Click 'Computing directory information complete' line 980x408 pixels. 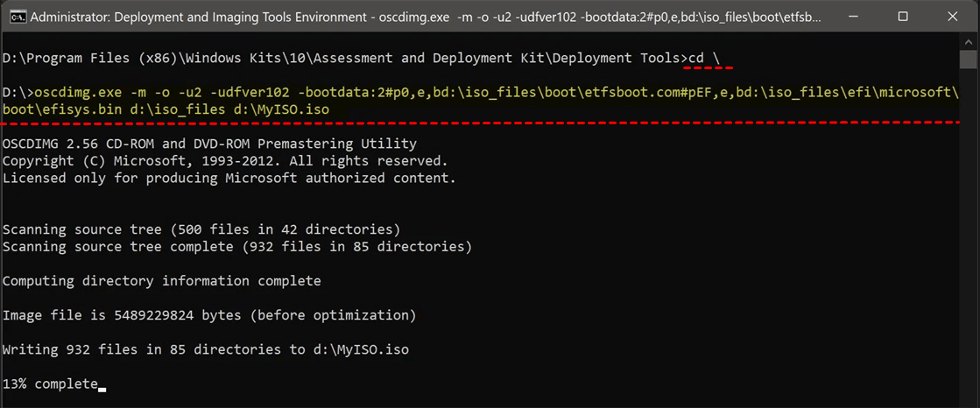(x=161, y=281)
